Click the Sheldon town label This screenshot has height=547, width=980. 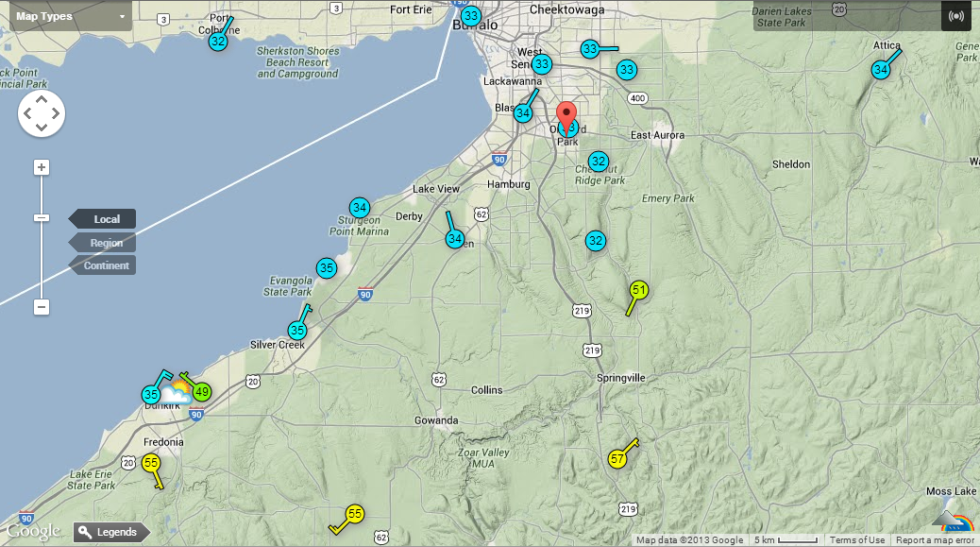(791, 164)
